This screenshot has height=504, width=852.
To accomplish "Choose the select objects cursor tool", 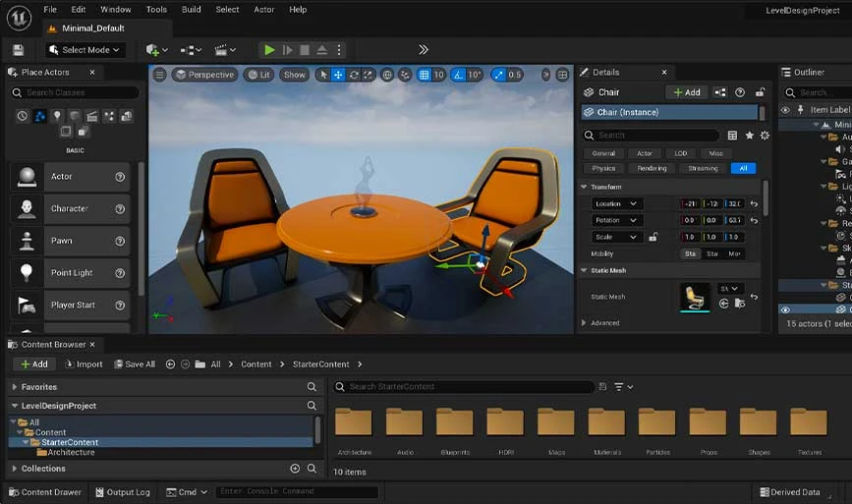I will [x=324, y=75].
